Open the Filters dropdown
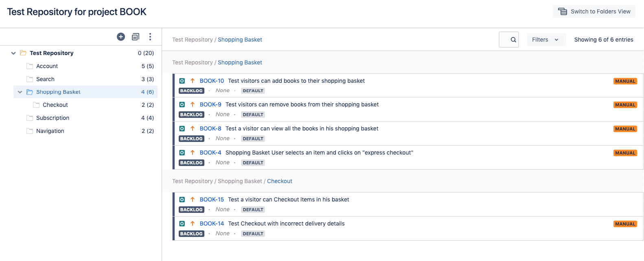The height and width of the screenshot is (261, 644). (x=546, y=40)
